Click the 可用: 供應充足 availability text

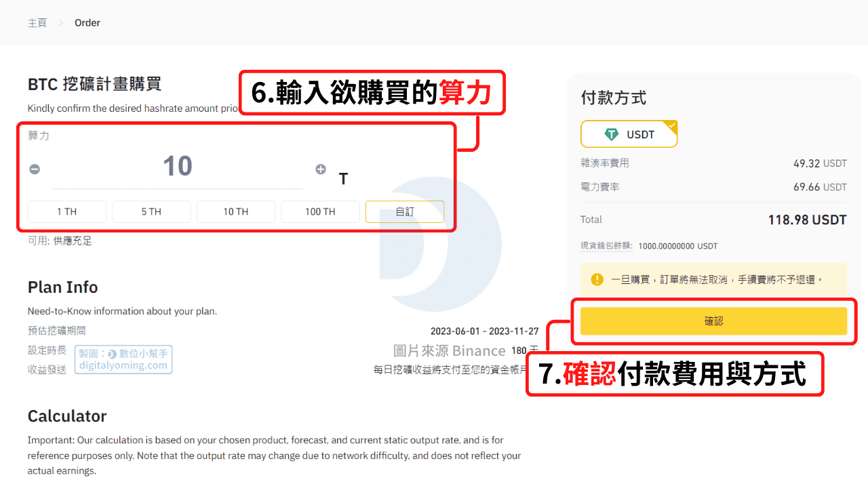pyautogui.click(x=60, y=241)
